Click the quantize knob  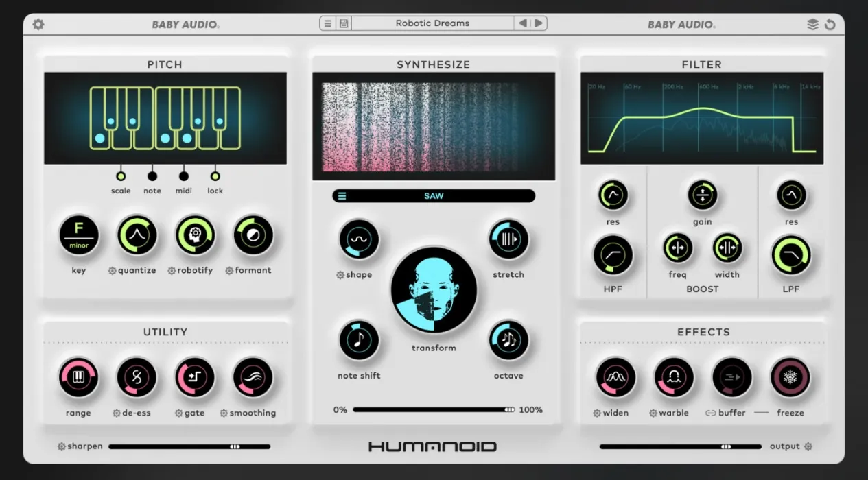137,235
